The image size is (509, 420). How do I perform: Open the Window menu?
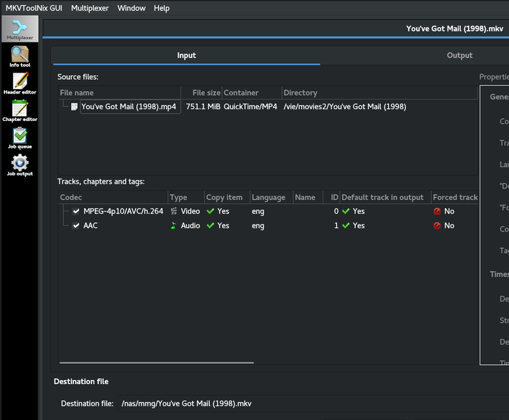pyautogui.click(x=132, y=8)
